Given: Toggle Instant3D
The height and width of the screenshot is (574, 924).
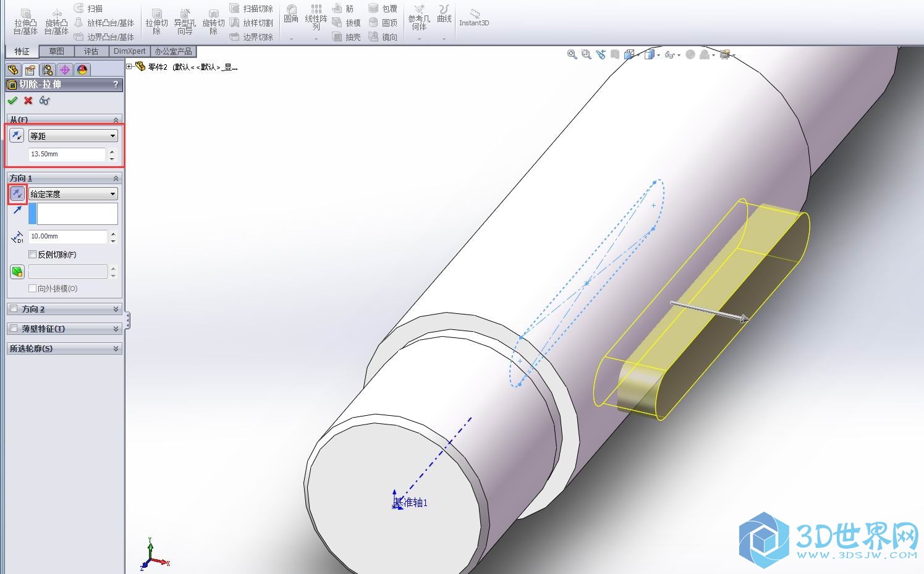Looking at the screenshot, I should click(474, 17).
